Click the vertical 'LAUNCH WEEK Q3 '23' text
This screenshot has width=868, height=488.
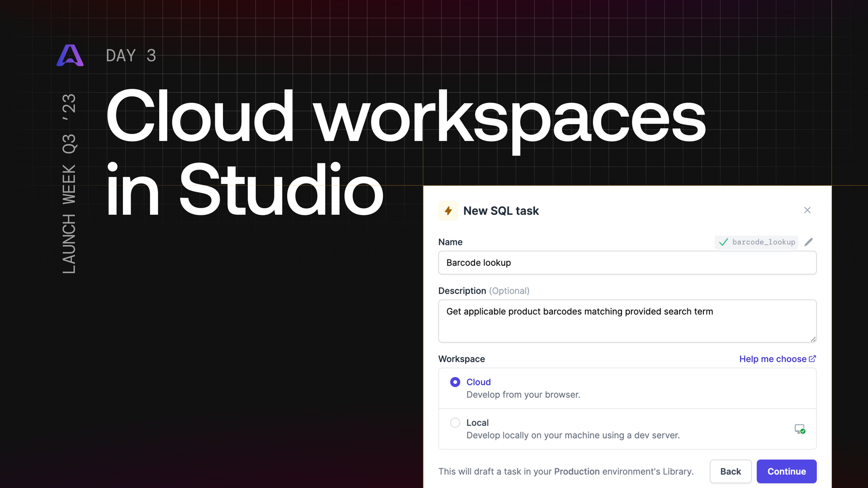point(69,183)
